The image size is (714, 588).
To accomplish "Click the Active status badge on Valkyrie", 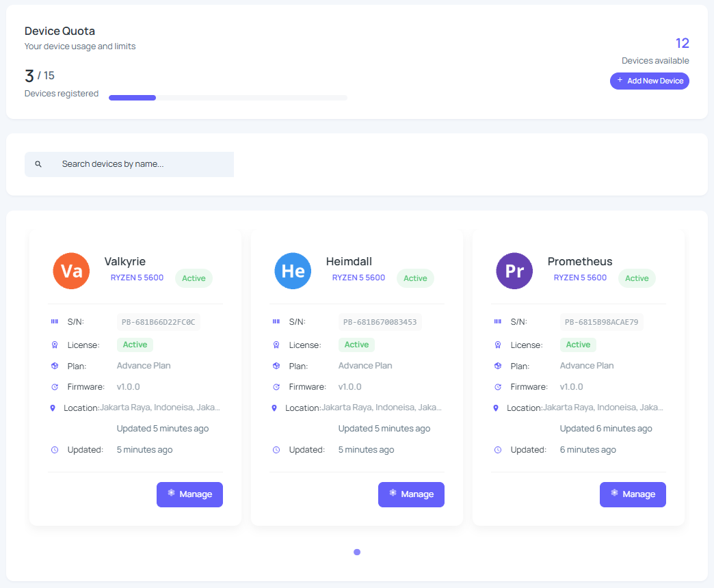I will pos(194,278).
